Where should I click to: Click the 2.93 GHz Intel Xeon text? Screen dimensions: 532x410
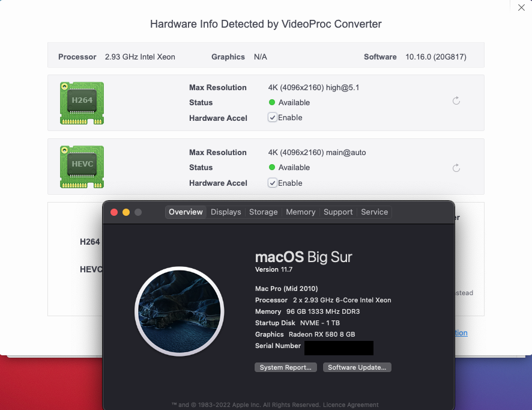[140, 57]
